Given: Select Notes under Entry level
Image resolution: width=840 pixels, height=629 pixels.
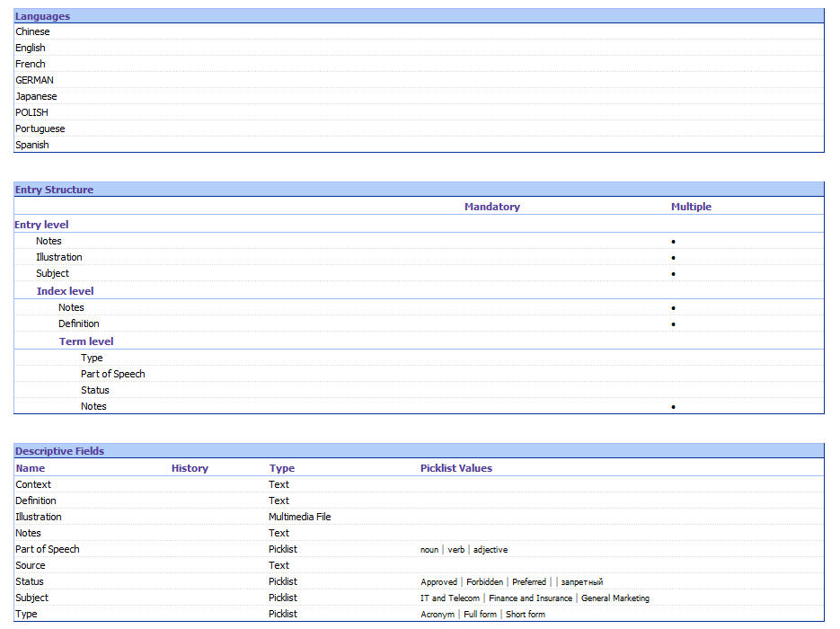Looking at the screenshot, I should click(x=49, y=241).
